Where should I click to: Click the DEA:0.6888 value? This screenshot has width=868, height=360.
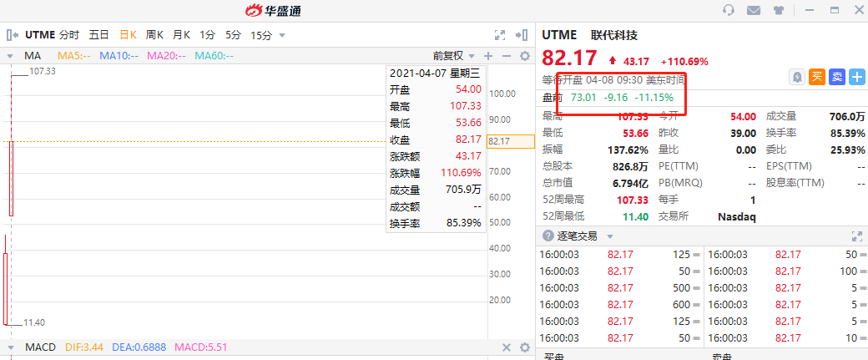[x=139, y=347]
